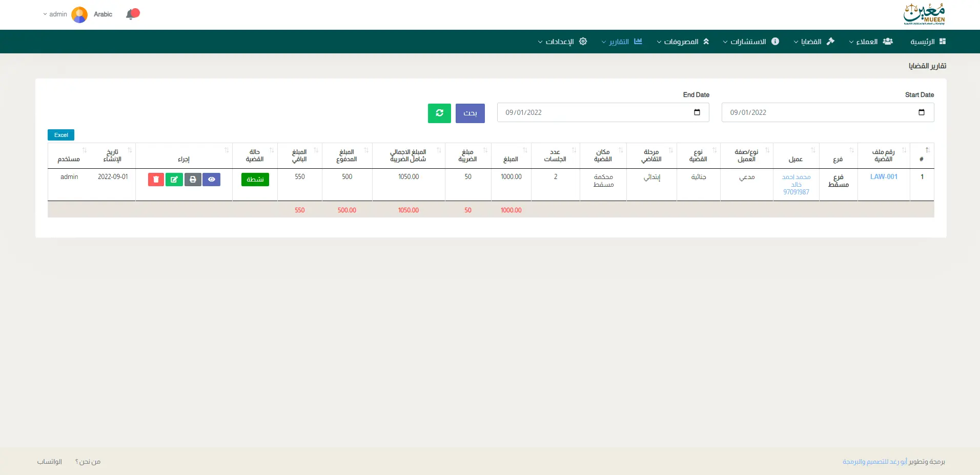Open the Start Date calendar picker icon
The image size is (980, 475).
point(921,112)
